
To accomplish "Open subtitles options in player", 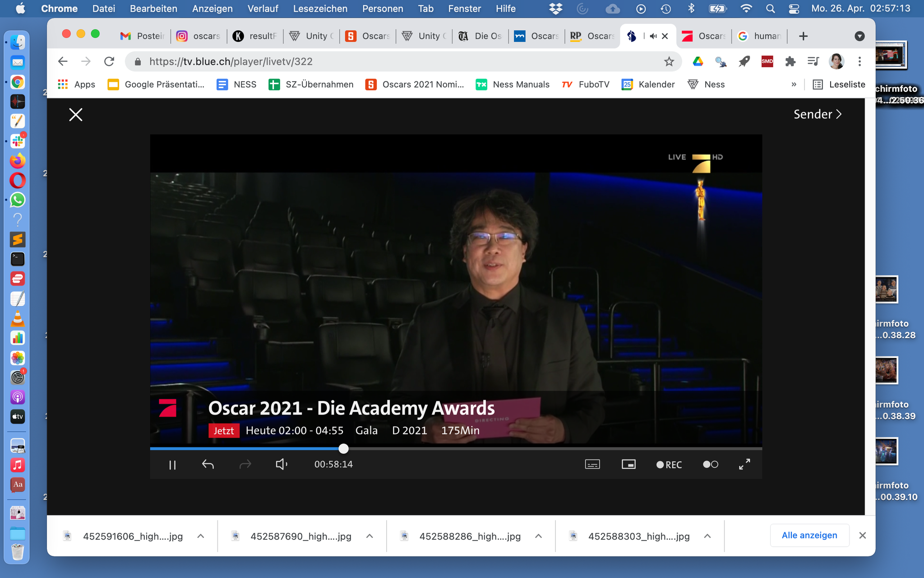I will 592,464.
